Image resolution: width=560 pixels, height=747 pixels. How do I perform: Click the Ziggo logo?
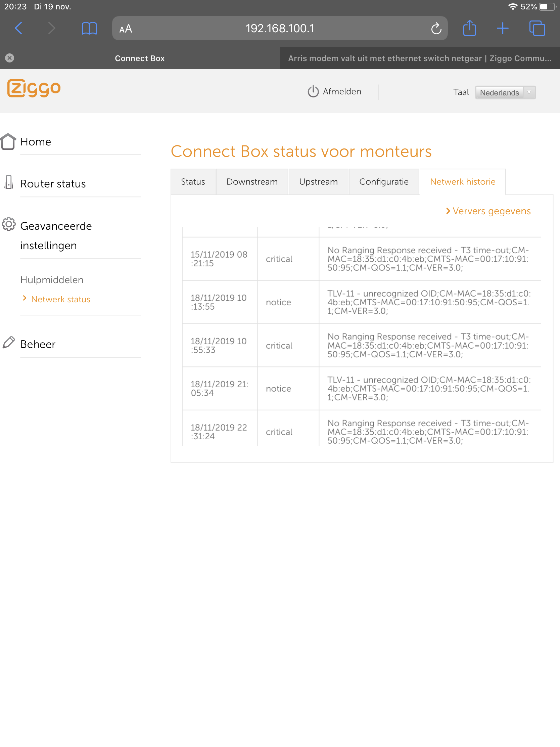pos(34,88)
